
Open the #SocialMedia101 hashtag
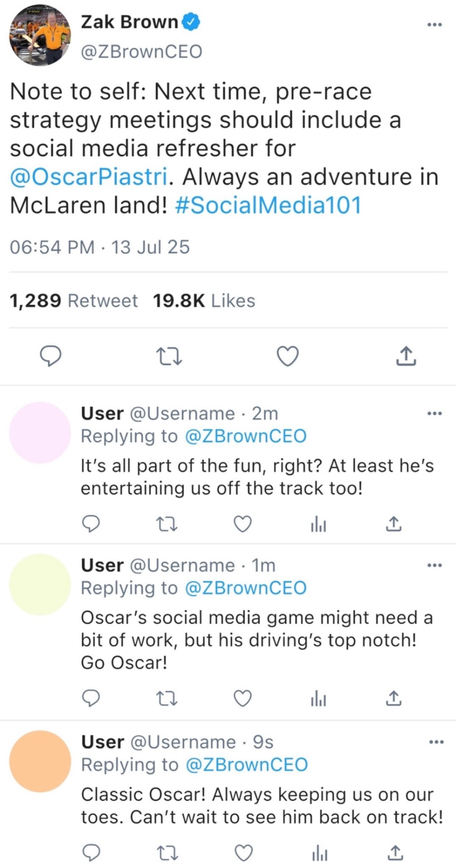point(268,205)
